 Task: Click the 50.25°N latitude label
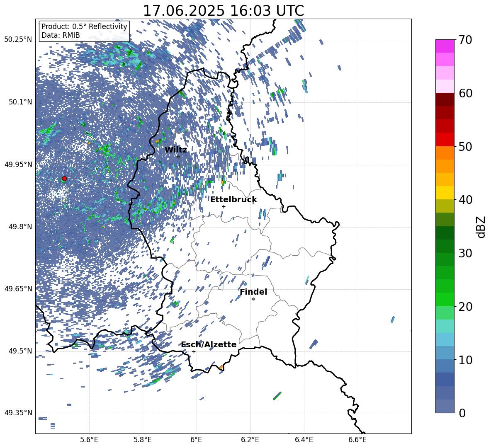(x=18, y=40)
